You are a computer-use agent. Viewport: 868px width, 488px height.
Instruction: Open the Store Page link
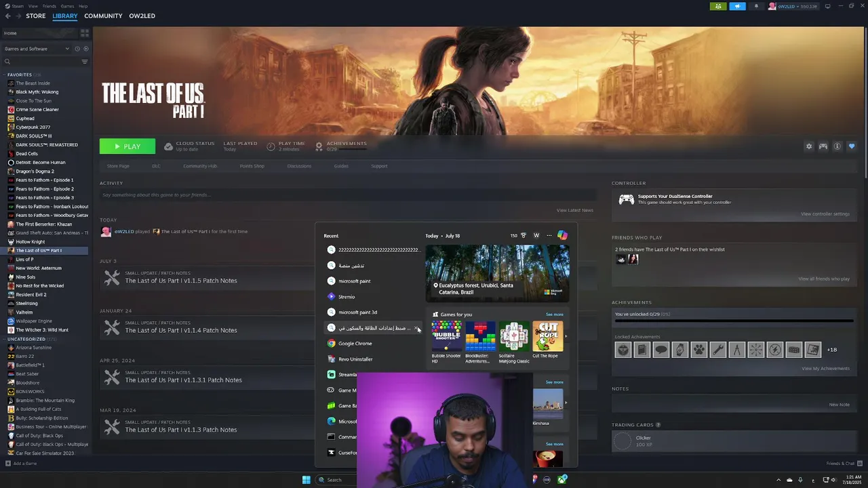(x=118, y=166)
